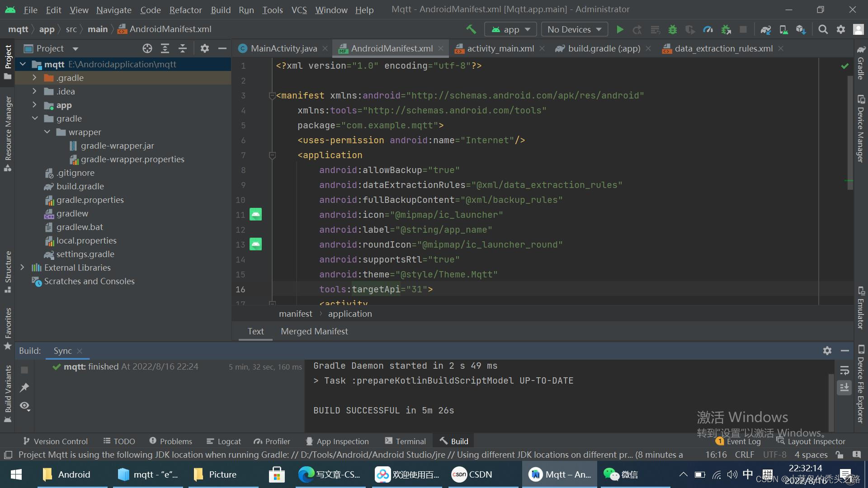The image size is (868, 488).
Task: Expand the app folder in project tree
Action: tap(34, 105)
